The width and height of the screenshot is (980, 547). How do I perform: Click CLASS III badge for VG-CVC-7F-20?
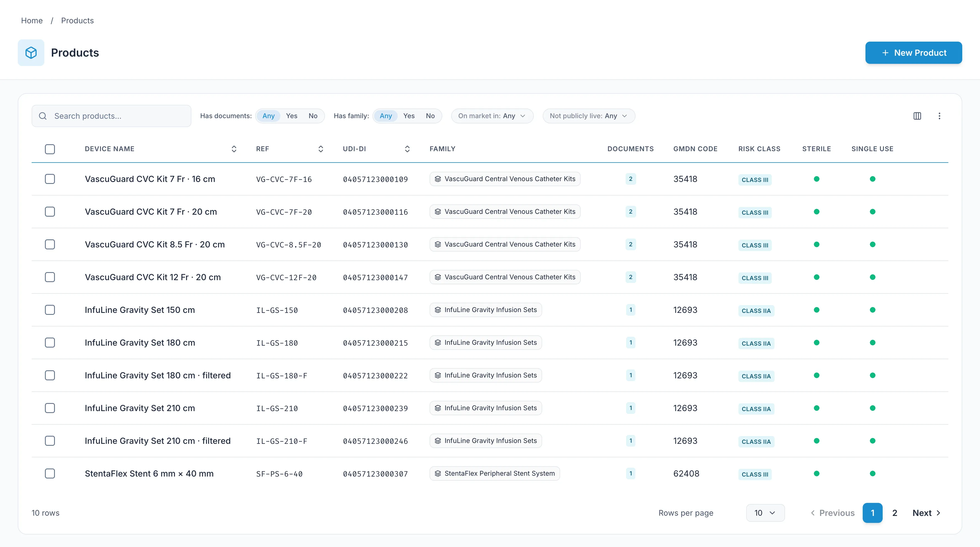click(x=755, y=212)
